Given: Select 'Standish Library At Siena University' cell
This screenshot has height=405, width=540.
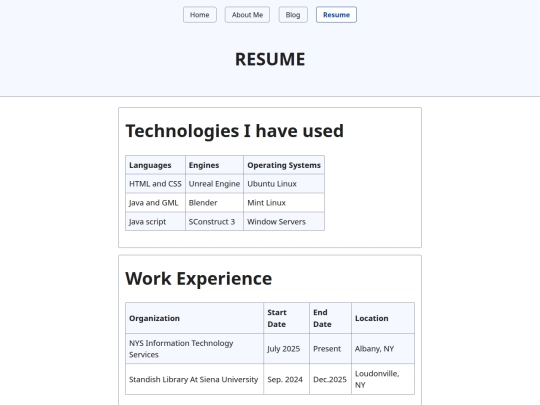Looking at the screenshot, I should pos(195,379).
